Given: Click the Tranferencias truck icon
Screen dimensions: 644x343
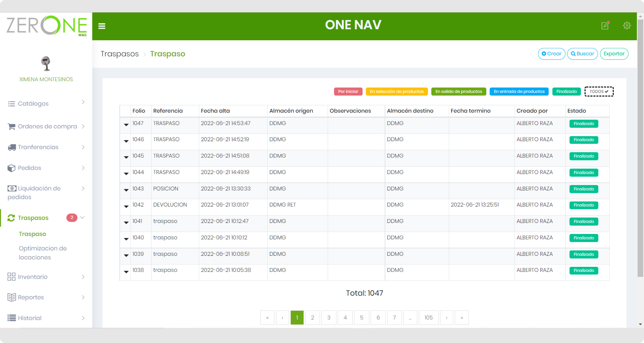Looking at the screenshot, I should (x=11, y=147).
